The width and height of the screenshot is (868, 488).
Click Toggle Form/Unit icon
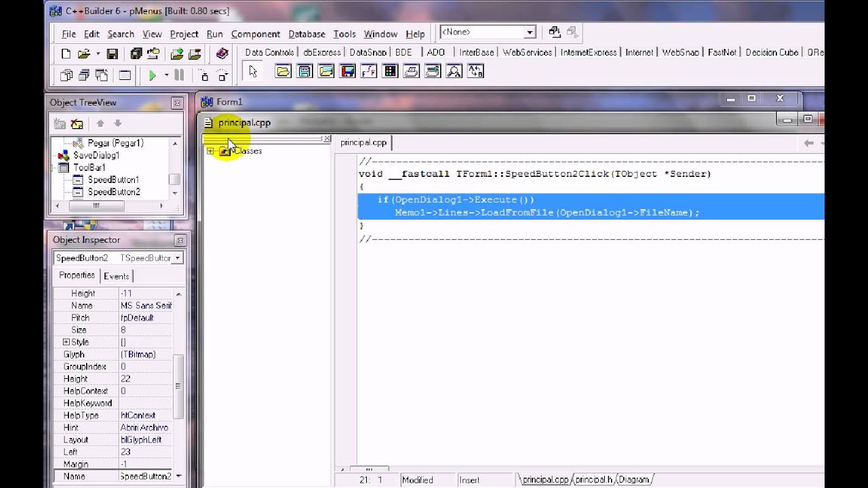coord(102,75)
